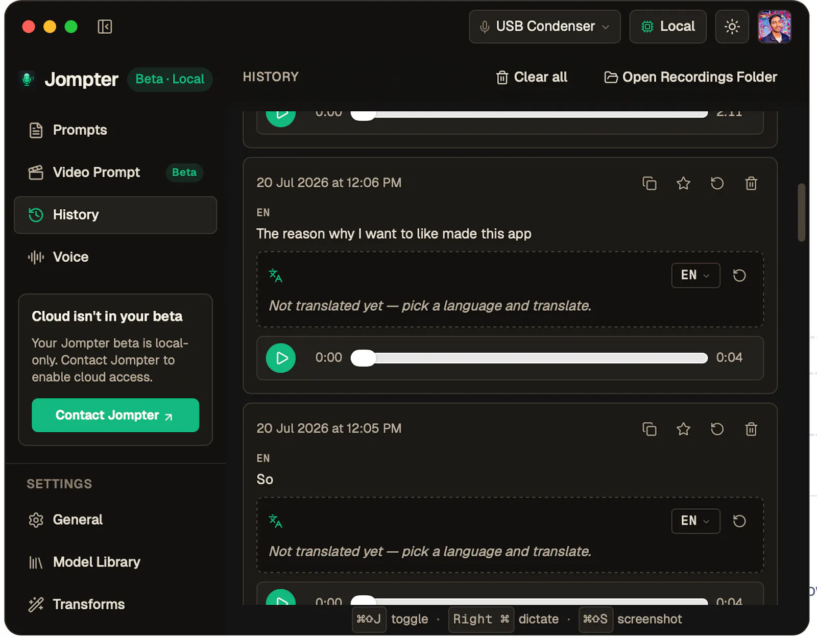Open the USB Condenser microphone dropdown

click(544, 27)
